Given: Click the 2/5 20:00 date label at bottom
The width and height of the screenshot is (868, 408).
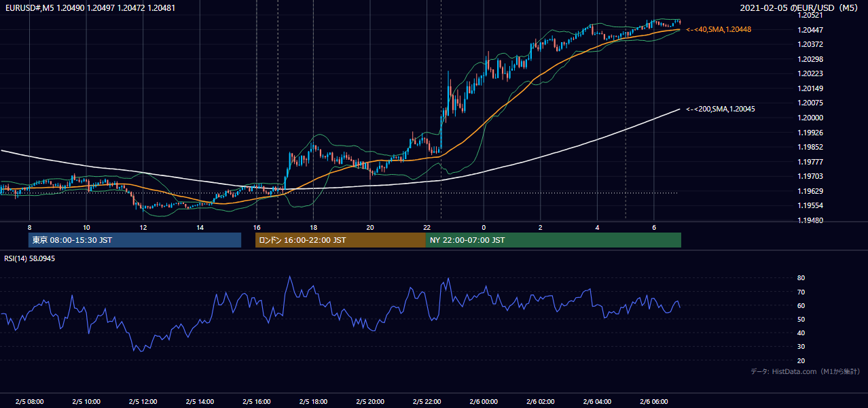Looking at the screenshot, I should [370, 402].
